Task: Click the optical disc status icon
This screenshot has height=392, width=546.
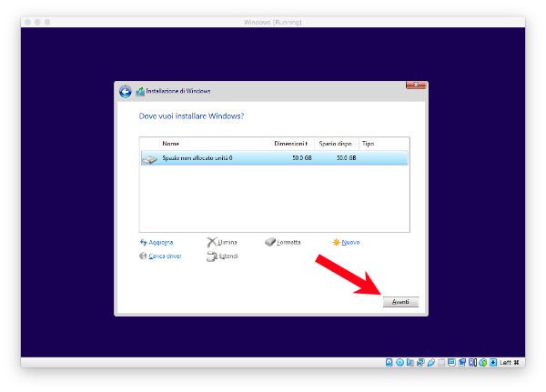Action: pyautogui.click(x=399, y=362)
